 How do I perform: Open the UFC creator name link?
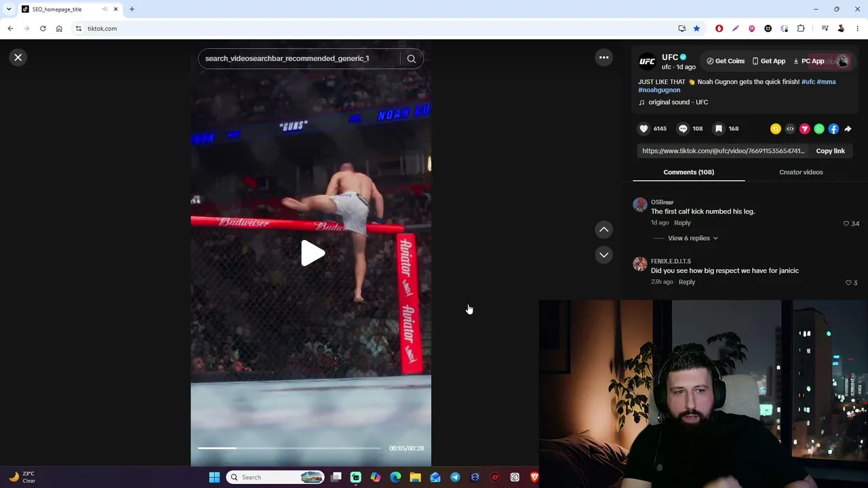[669, 57]
